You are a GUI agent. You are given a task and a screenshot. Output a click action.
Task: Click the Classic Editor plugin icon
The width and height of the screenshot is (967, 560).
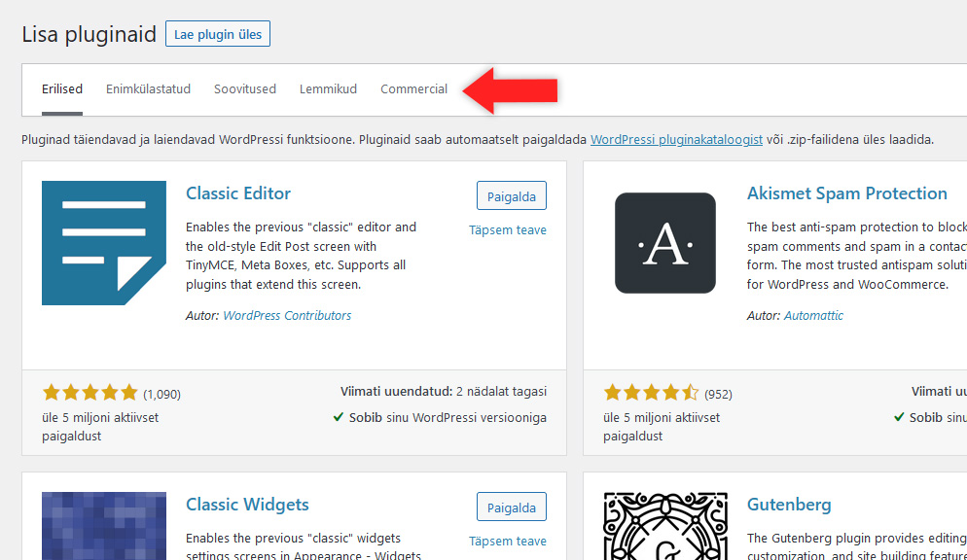tap(104, 243)
